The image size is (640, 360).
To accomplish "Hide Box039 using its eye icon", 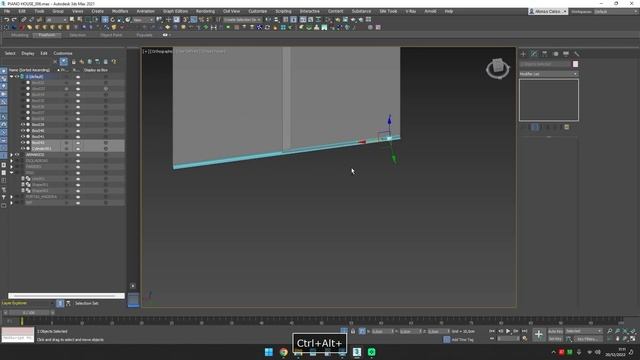I will pos(23,124).
